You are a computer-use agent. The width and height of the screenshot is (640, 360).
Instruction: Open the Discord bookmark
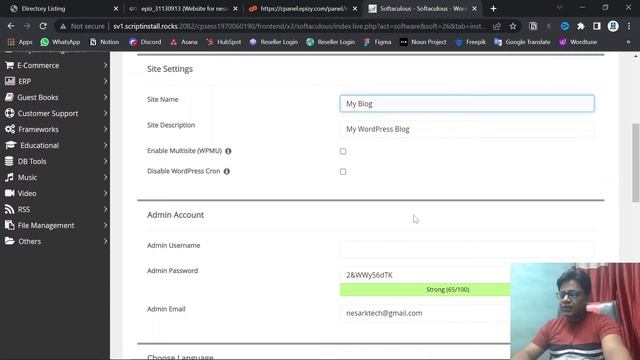point(145,42)
